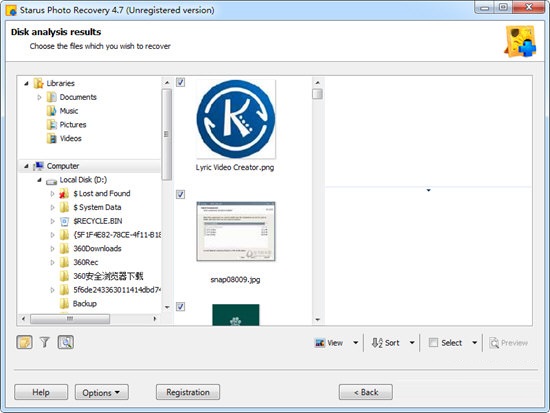This screenshot has width=550, height=413.
Task: Click the folder tree horizontal scrollbar thumb
Action: click(x=70, y=319)
